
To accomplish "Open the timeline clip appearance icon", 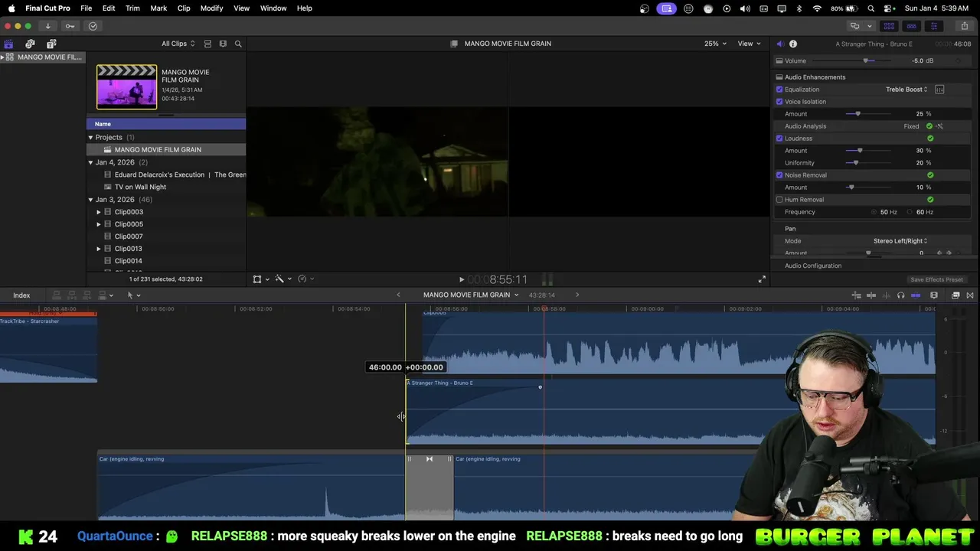I will tap(934, 295).
